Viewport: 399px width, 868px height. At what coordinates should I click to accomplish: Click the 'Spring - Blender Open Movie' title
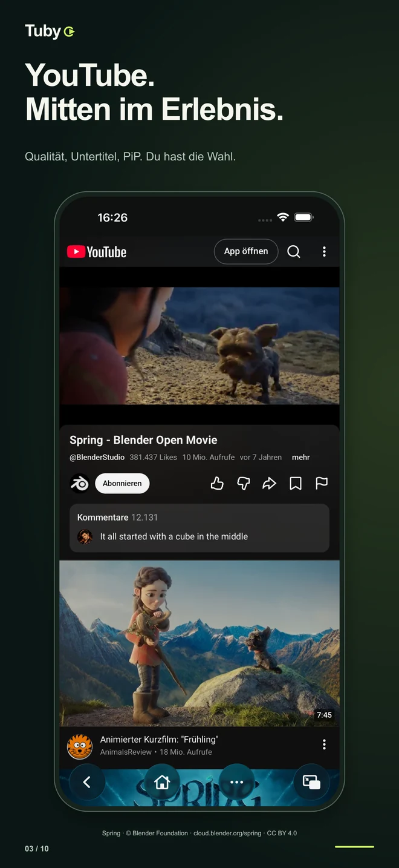[143, 440]
